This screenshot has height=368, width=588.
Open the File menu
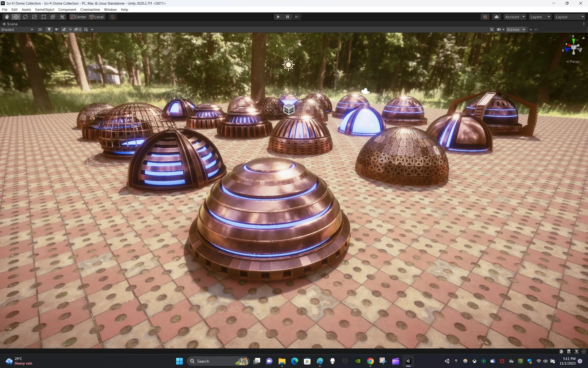[5, 9]
